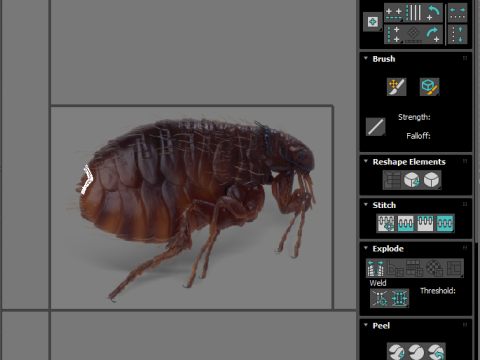The width and height of the screenshot is (480, 360).
Task: Click the Strength: label
Action: tap(414, 117)
